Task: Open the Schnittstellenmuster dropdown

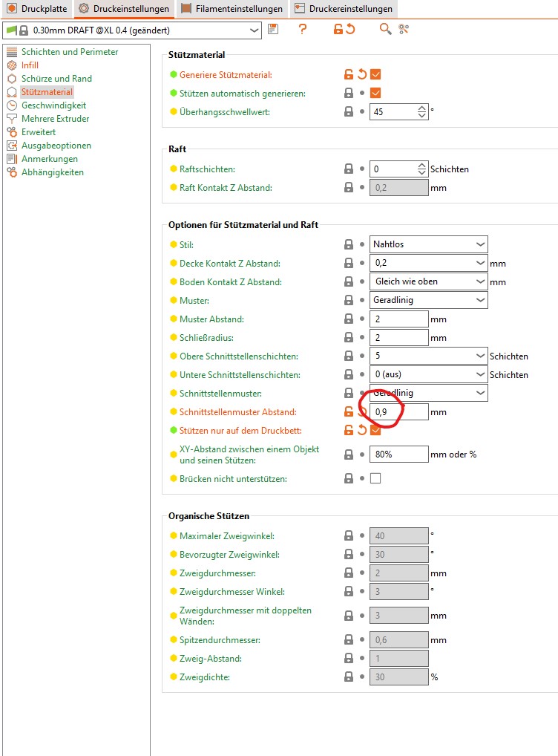Action: [x=428, y=393]
